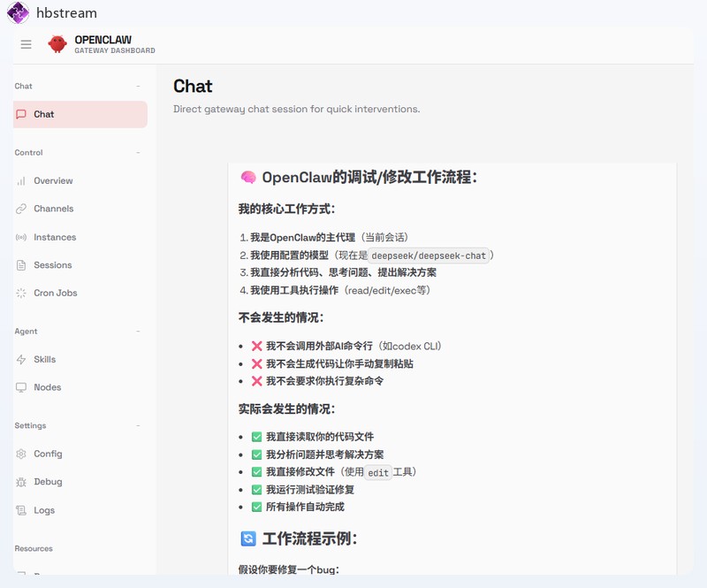Click the bullet '我不会生成代码让你手动复制粘贴'
The height and width of the screenshot is (588, 707).
pyautogui.click(x=339, y=363)
